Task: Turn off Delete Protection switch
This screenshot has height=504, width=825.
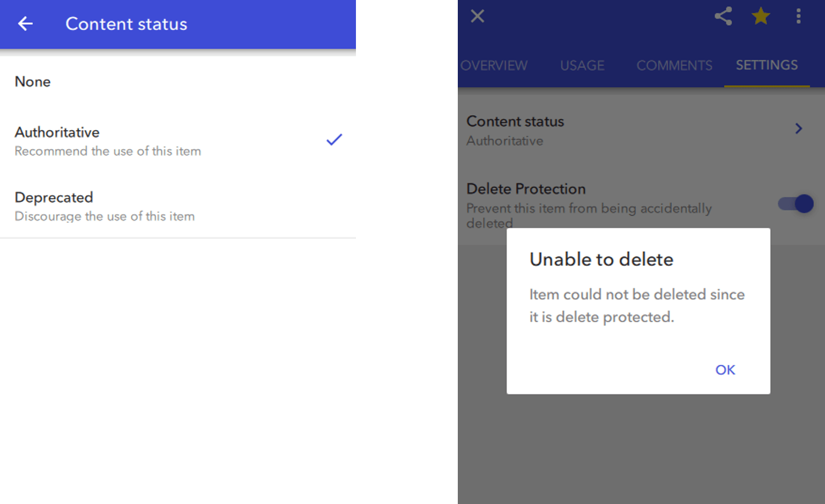Action: 796,204
